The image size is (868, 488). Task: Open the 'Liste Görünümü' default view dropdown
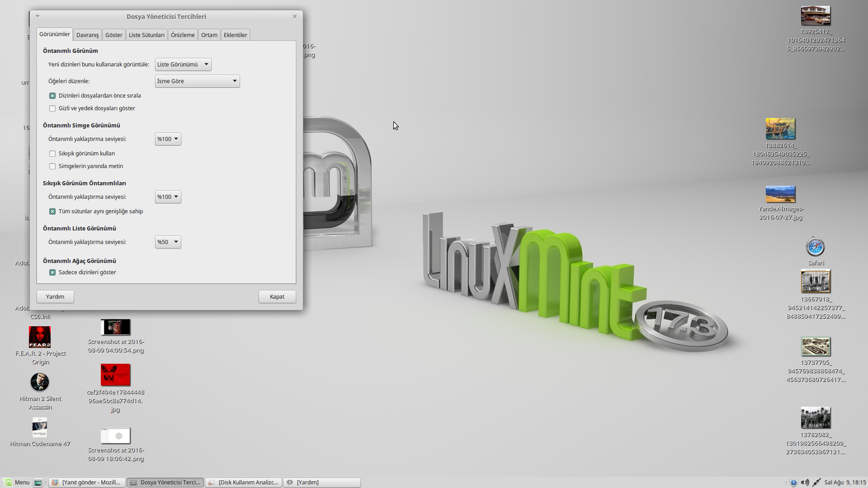click(x=183, y=65)
